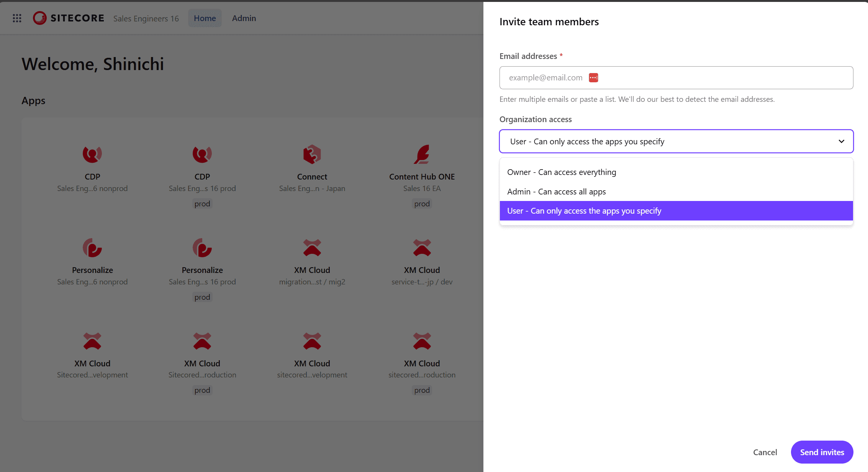Open the CDP nonprod app icon
This screenshot has height=472, width=868.
92,154
